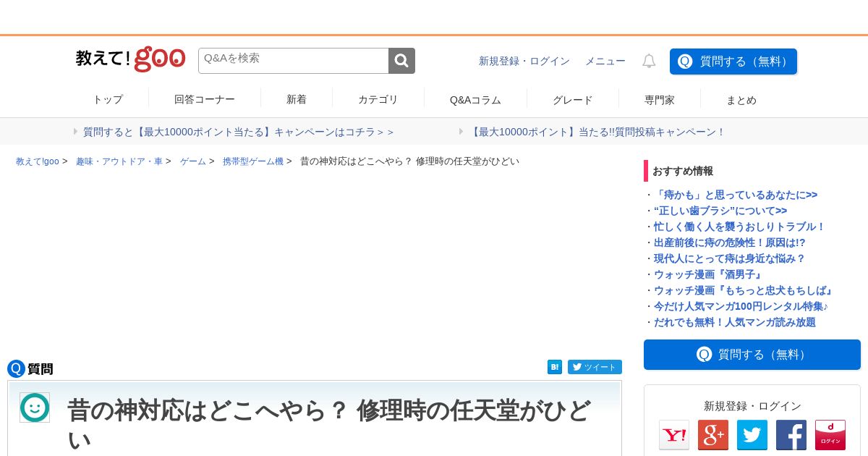The image size is (868, 456).
Task: Click 趣味・アウトドア・車 breadcrumb
Action: [x=119, y=161]
